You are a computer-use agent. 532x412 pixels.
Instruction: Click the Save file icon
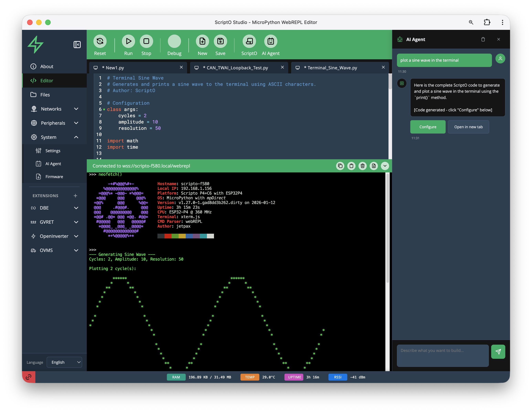pos(220,41)
